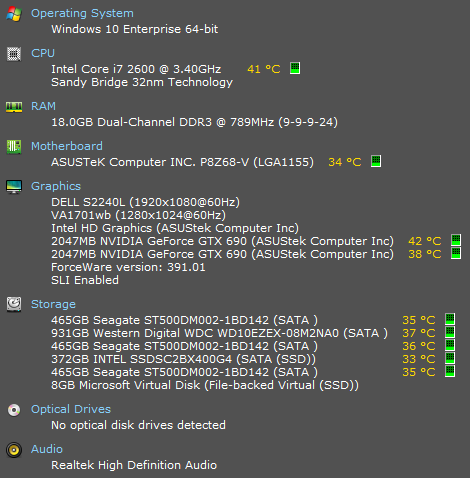Select the 931GB Western Digital WDC drive line
Screen dimensions: 470x478
pos(219,333)
